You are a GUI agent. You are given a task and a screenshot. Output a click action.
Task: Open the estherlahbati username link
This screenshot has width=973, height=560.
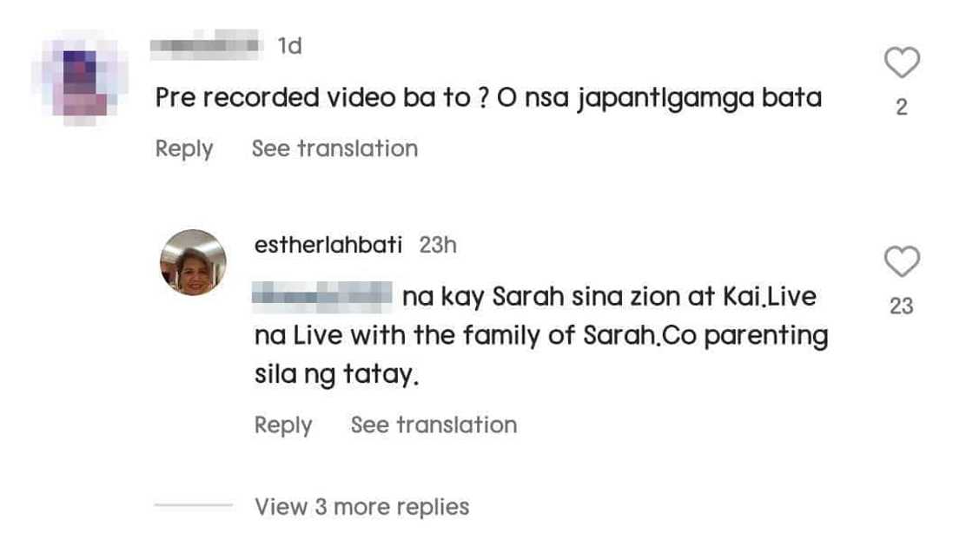coord(328,246)
